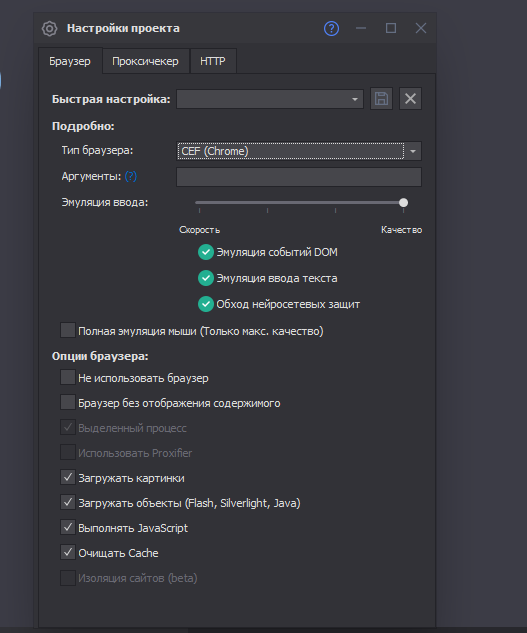Click the Скорость label under slider
The image size is (527, 633).
199,230
